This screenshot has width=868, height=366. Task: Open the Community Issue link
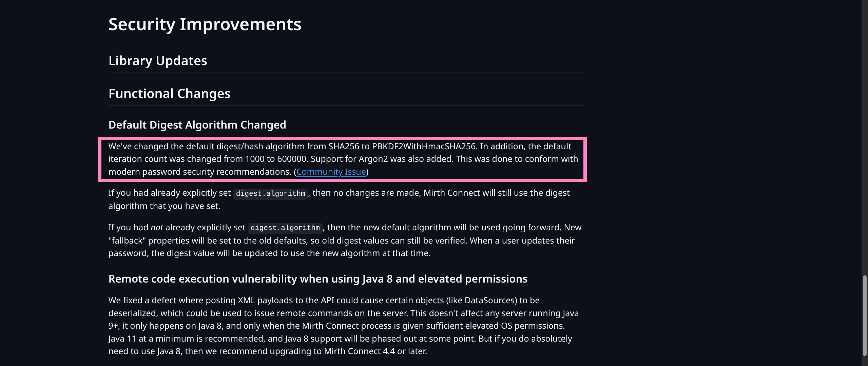pyautogui.click(x=331, y=172)
